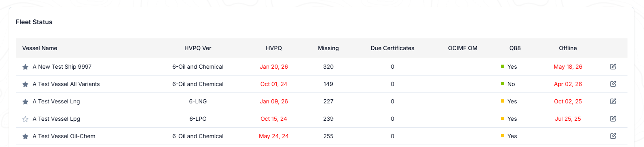
Task: Click Offline date May 18, 26
Action: pyautogui.click(x=568, y=67)
